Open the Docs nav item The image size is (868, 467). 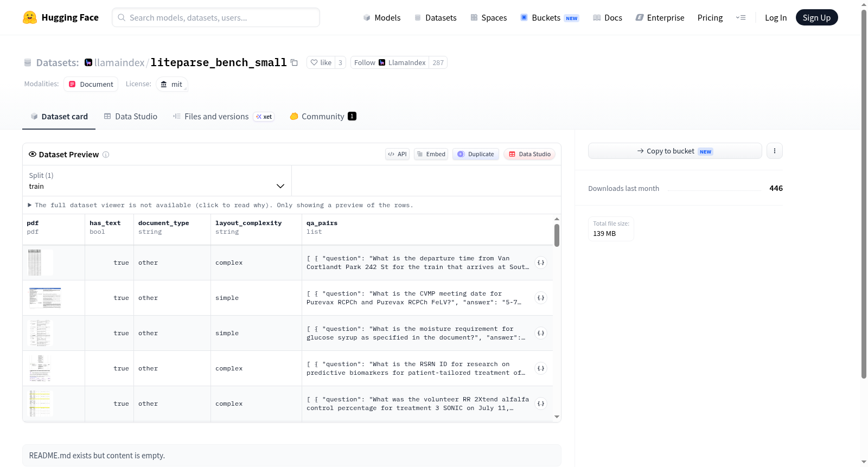coord(608,17)
